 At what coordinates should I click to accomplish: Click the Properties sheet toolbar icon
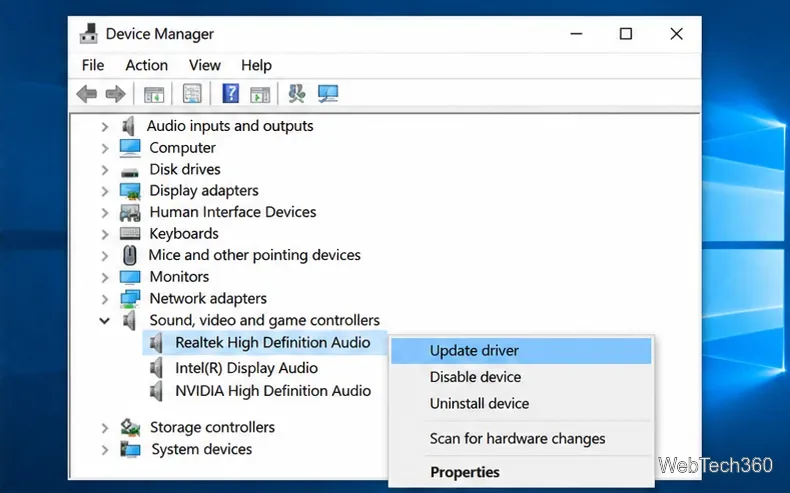(192, 94)
